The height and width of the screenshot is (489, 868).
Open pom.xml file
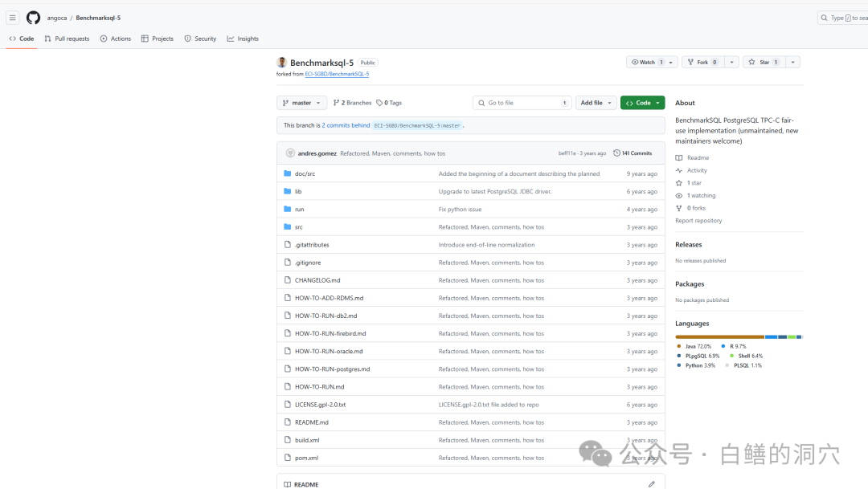pos(306,458)
